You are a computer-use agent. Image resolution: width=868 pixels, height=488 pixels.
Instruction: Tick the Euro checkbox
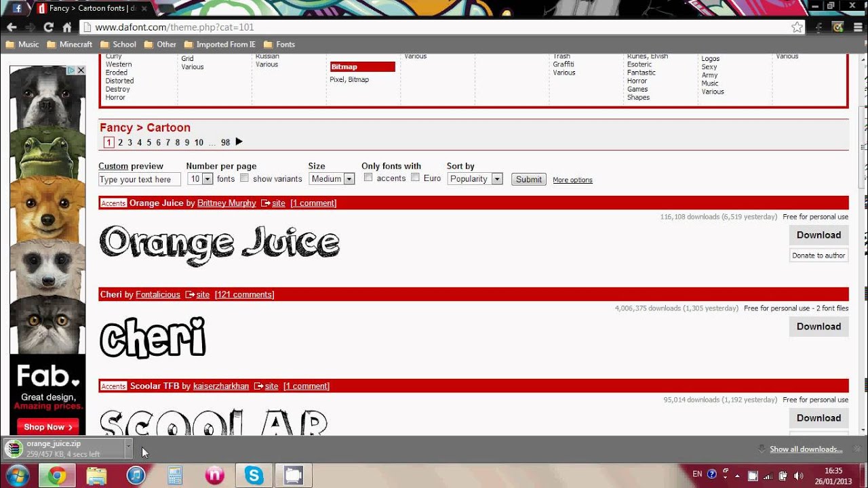(x=415, y=178)
